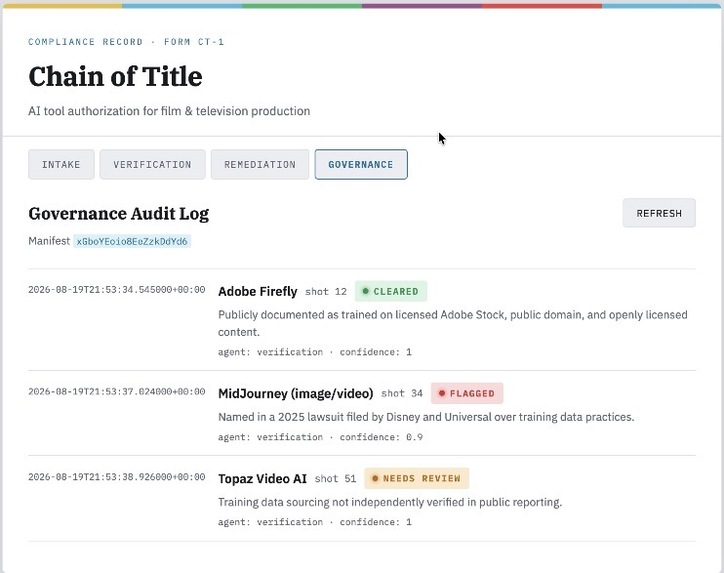Go to the Remediation tab
This screenshot has width=724, height=573.
(x=260, y=164)
